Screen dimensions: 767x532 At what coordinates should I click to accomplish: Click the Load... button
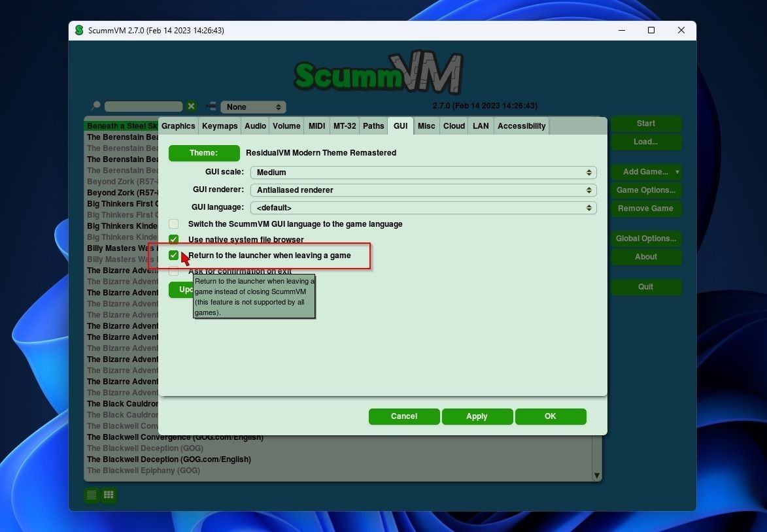pos(645,142)
